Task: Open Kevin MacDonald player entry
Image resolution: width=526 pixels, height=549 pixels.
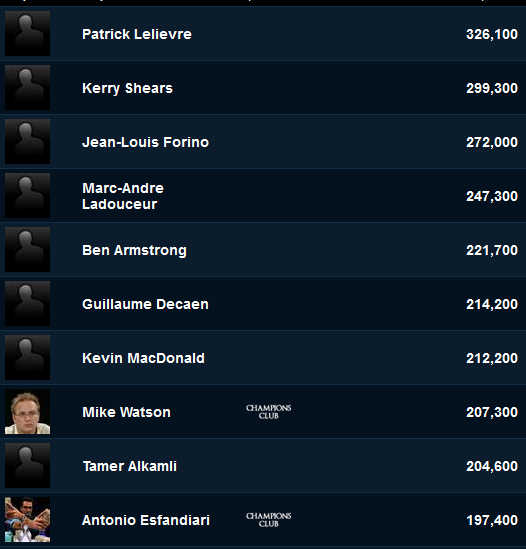Action: tap(143, 358)
